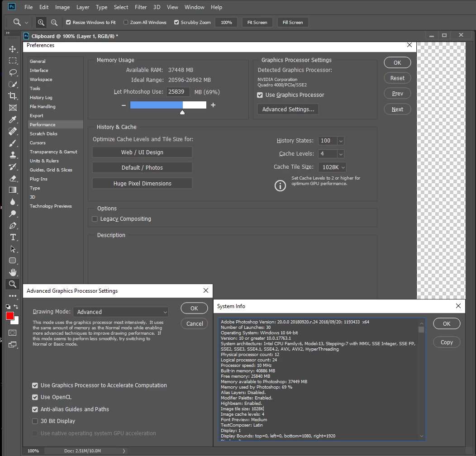Open the Filter menu

[x=141, y=7]
